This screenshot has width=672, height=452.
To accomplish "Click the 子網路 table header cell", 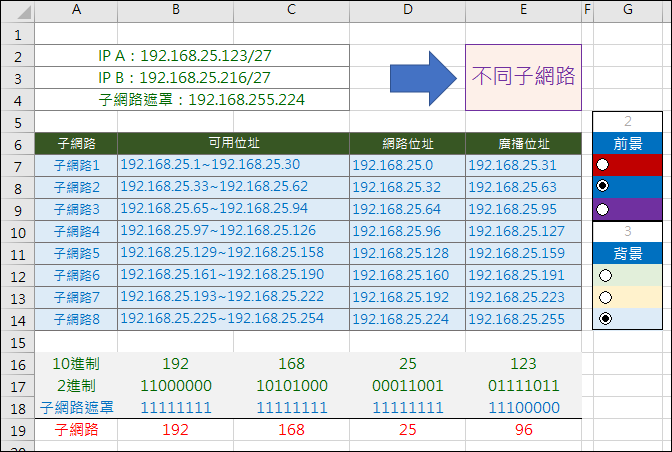I will tap(76, 144).
